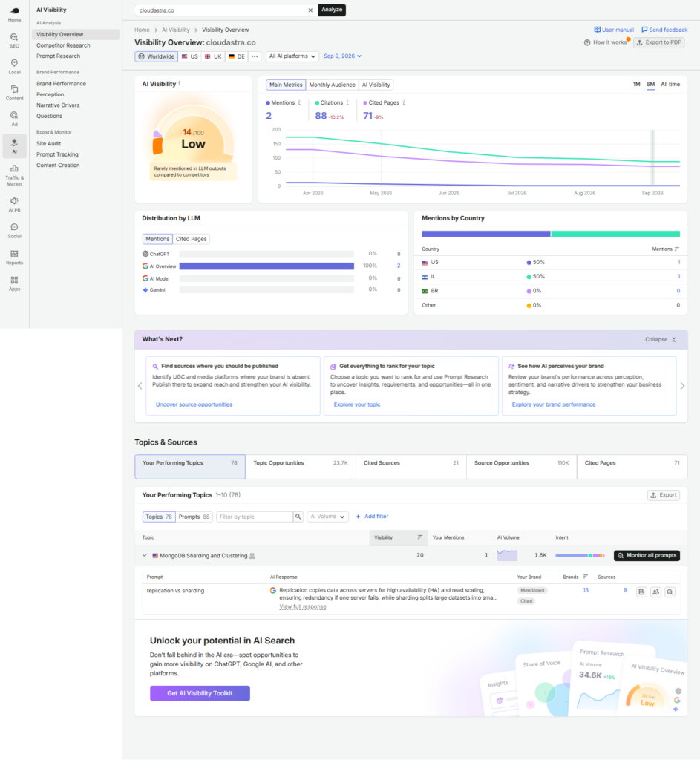
Task: Switch chart range to 6M
Action: [650, 85]
